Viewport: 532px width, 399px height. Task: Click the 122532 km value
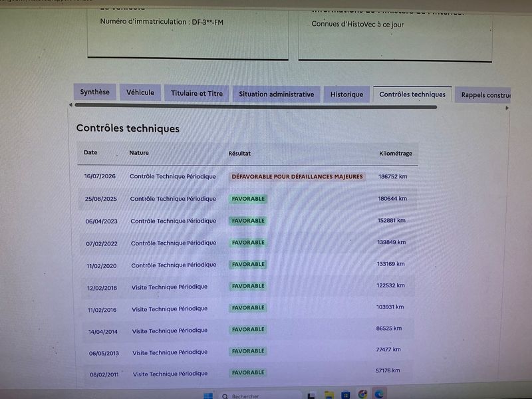(x=390, y=285)
